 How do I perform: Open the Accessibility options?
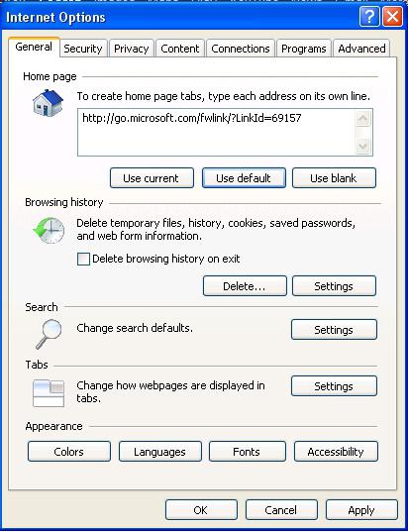[336, 451]
